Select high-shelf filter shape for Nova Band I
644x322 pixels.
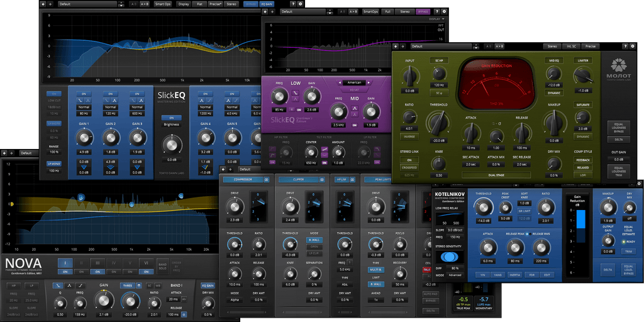tap(81, 286)
